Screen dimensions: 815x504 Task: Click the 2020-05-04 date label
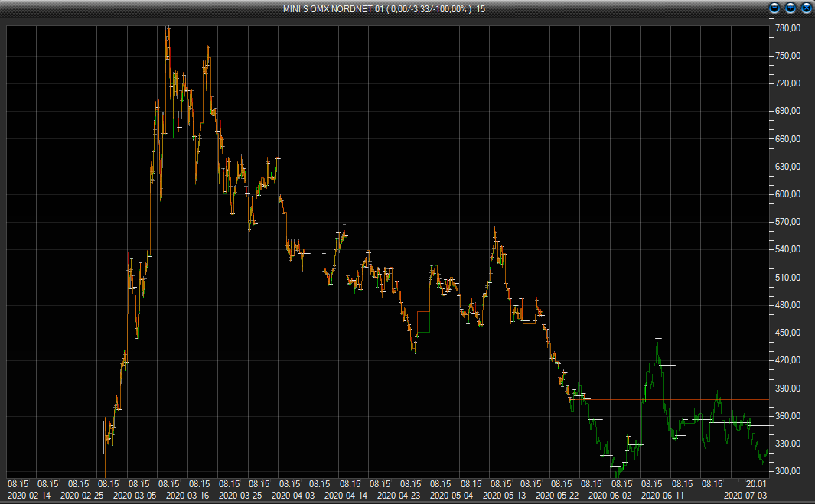(452, 496)
